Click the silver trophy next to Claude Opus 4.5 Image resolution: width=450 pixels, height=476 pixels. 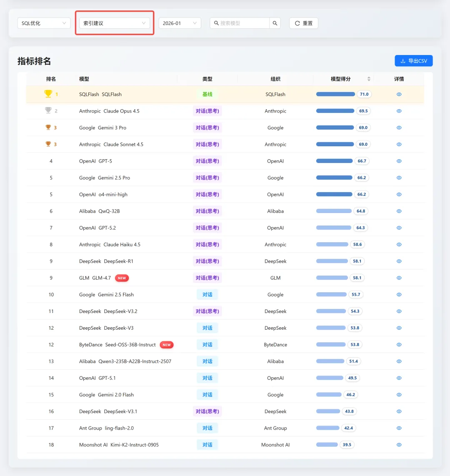click(49, 110)
